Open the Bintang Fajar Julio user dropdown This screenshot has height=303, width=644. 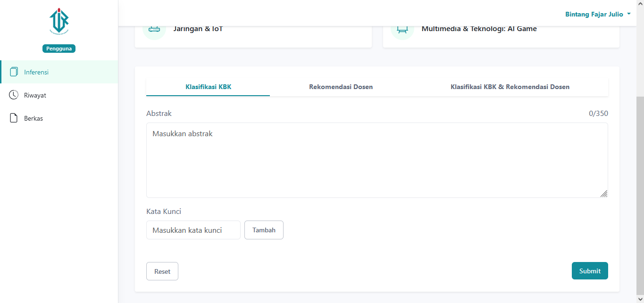[597, 14]
